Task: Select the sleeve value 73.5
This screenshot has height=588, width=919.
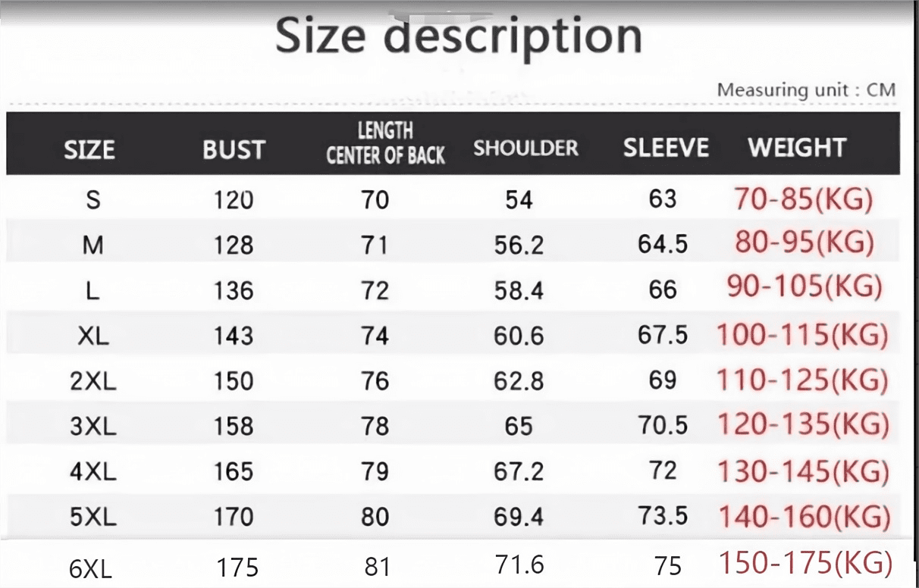Action: coord(663,515)
